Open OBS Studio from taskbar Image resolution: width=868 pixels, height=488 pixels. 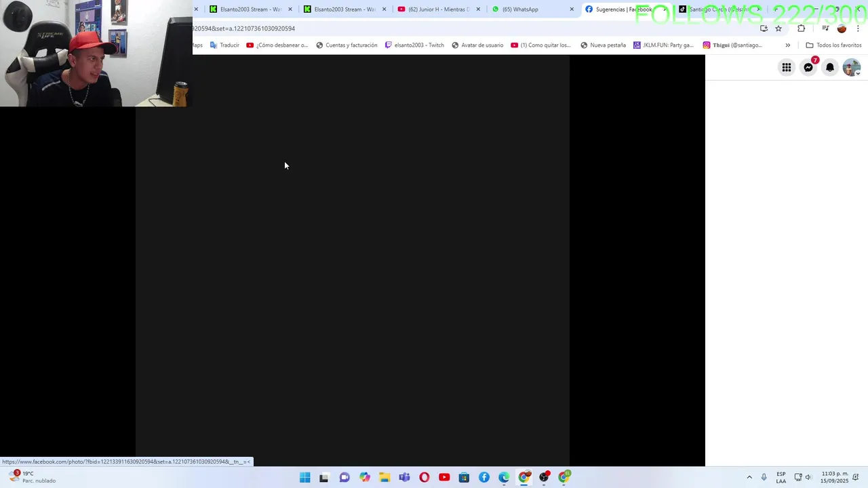click(544, 477)
